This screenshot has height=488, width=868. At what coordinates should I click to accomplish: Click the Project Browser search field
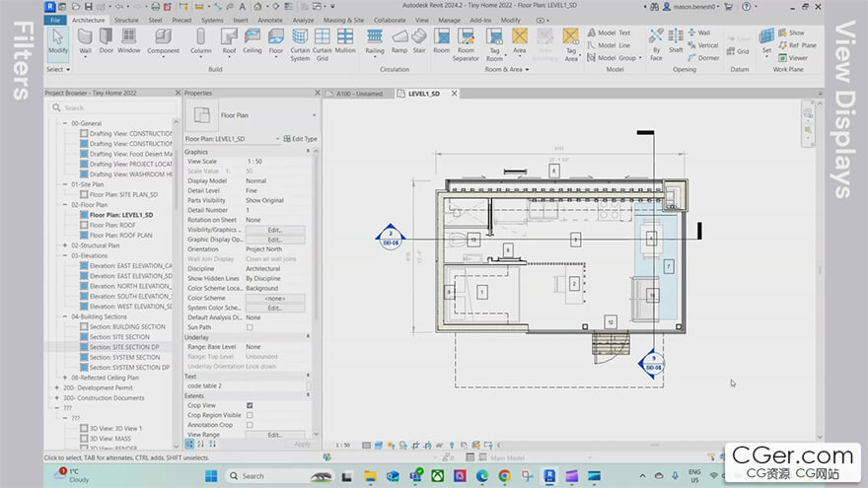[x=112, y=107]
